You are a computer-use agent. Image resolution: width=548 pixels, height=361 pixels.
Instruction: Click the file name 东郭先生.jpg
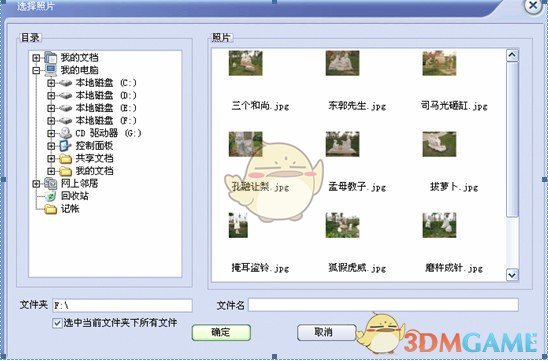coord(357,106)
